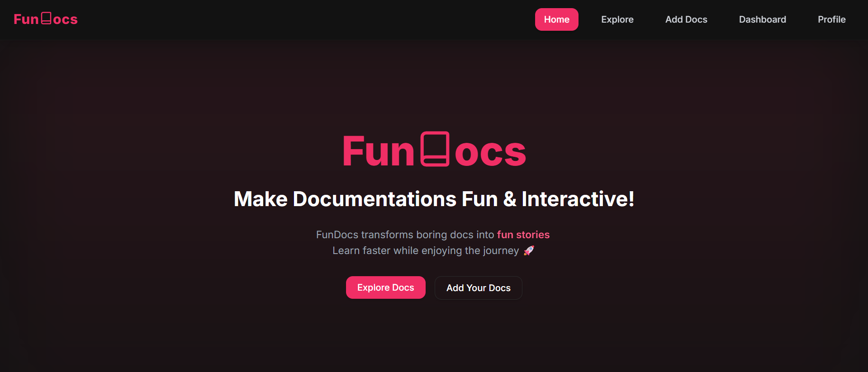Click the 'Make Documentations Fun & Interactive!' heading
Viewport: 868px width, 372px height.
pyautogui.click(x=434, y=199)
